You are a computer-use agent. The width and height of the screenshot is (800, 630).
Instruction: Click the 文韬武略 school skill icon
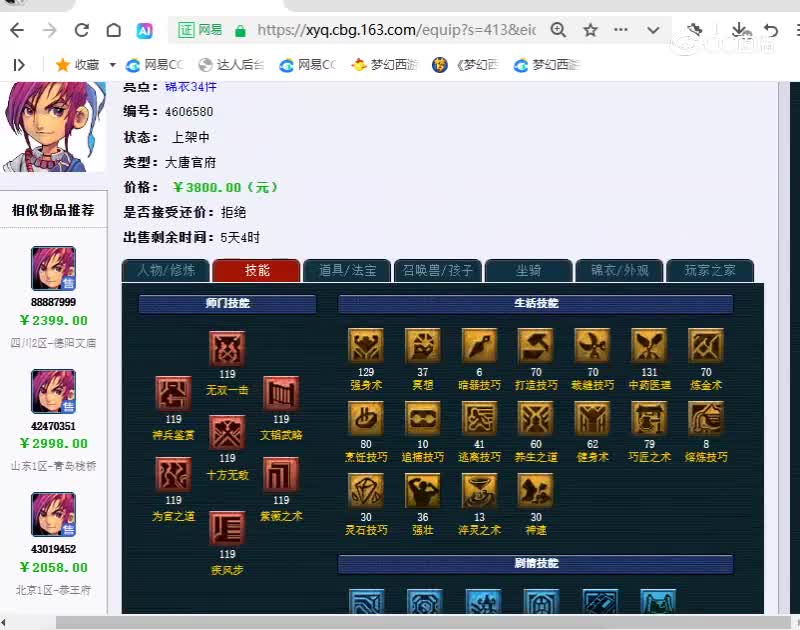281,393
